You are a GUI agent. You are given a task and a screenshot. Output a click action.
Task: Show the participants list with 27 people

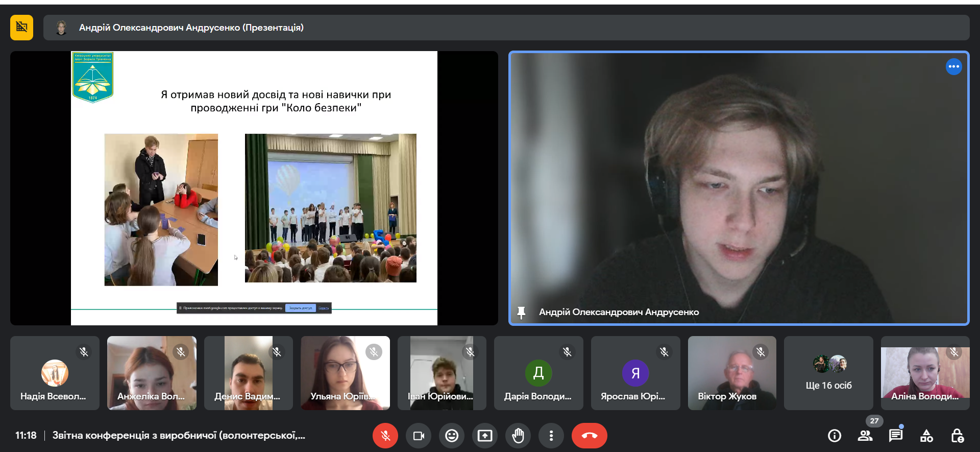865,436
